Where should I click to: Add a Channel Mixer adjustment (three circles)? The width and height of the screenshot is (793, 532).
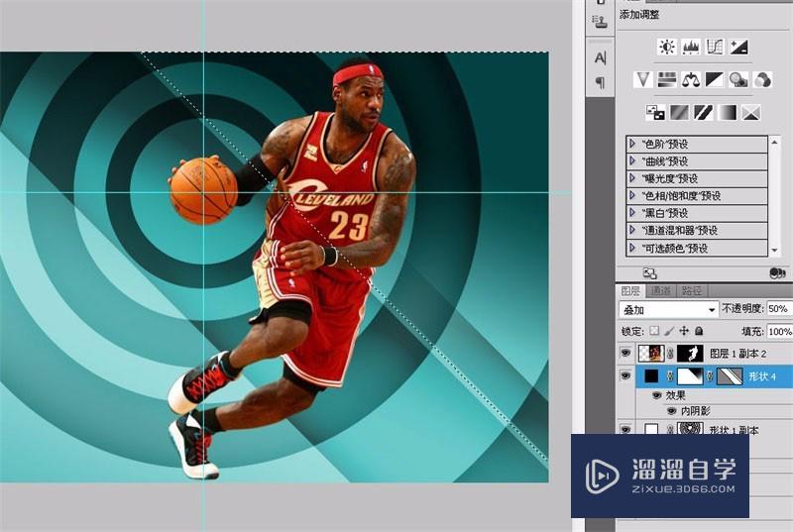click(x=762, y=79)
